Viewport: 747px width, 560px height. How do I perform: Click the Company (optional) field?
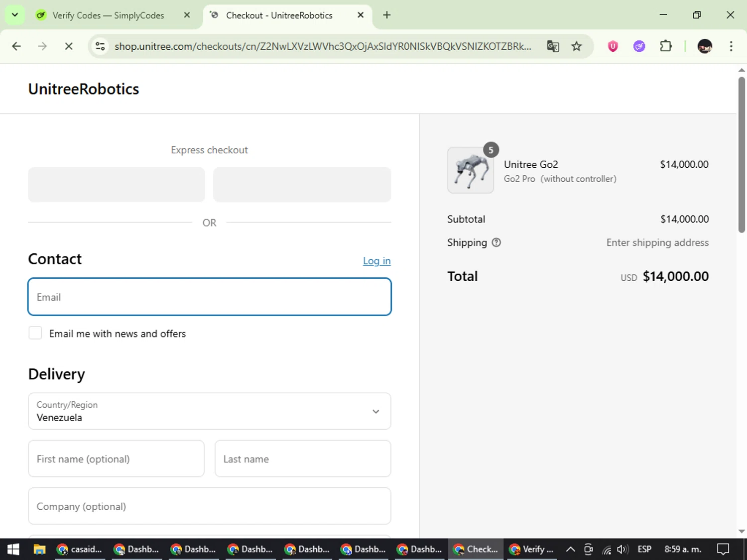pyautogui.click(x=210, y=506)
